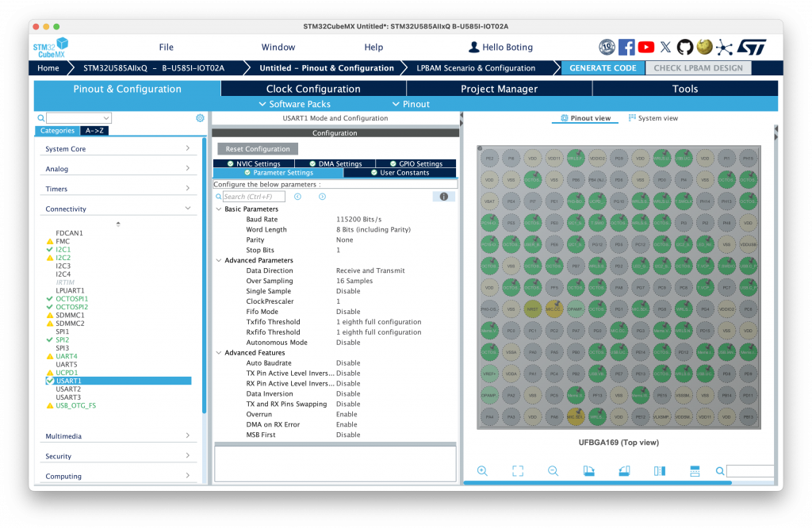Collapse the Advanced Features group
812x529 pixels.
click(x=219, y=353)
